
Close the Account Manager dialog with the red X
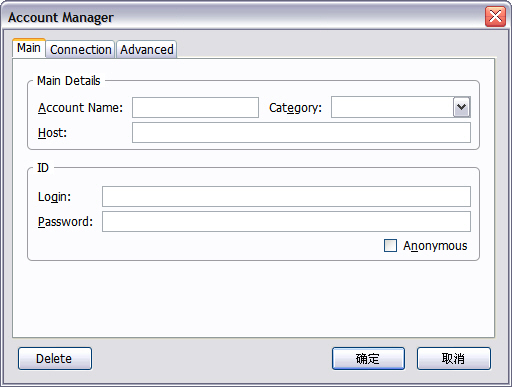click(x=495, y=16)
